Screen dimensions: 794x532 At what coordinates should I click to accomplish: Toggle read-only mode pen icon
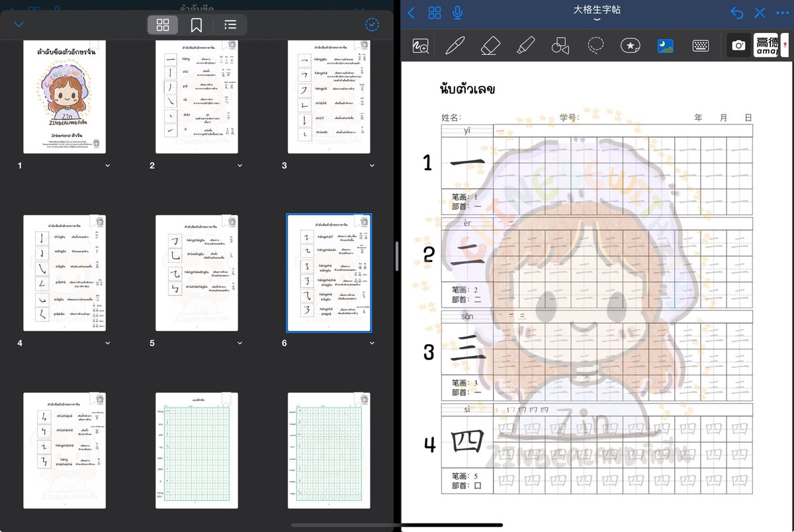(x=760, y=13)
